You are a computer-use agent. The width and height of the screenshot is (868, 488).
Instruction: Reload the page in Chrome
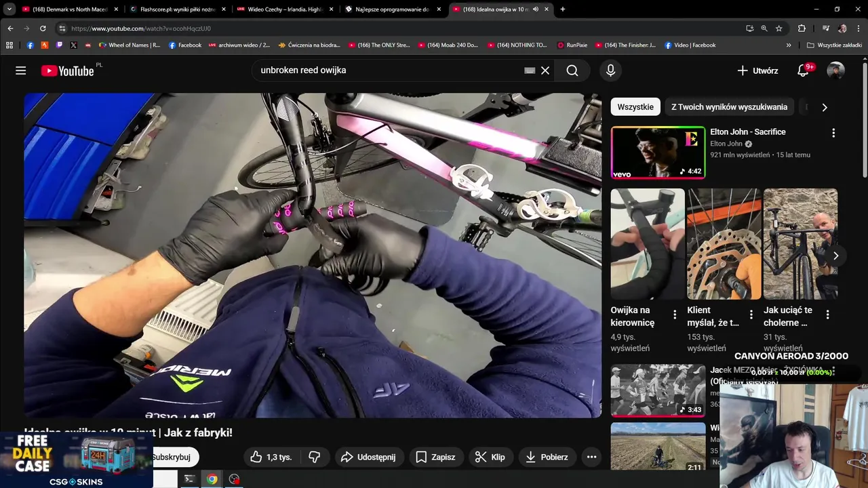(x=43, y=28)
